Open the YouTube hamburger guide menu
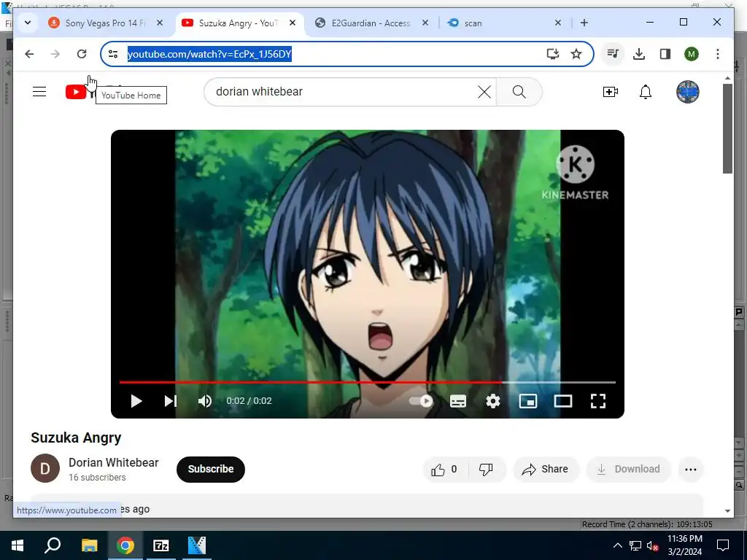The height and width of the screenshot is (560, 747). click(39, 91)
